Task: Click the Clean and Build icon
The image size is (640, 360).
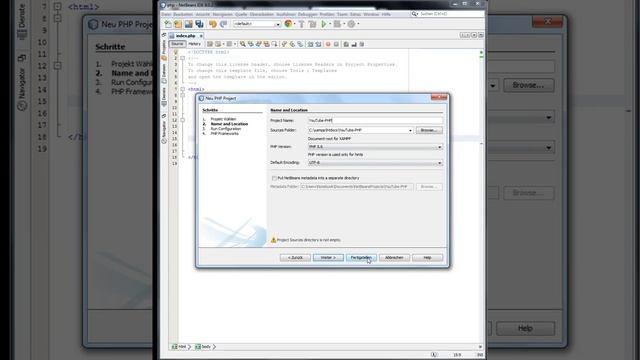Action: (312, 24)
